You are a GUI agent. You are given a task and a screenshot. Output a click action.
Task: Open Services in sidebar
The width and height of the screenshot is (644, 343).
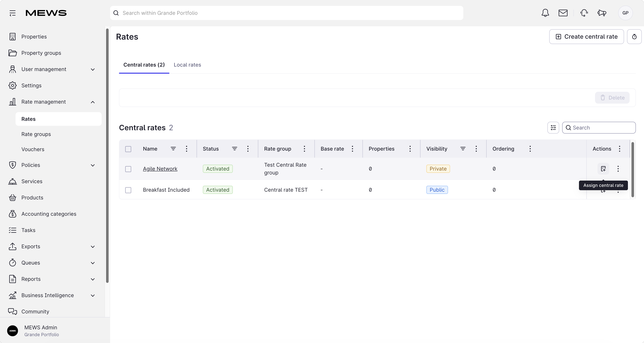coord(32,181)
